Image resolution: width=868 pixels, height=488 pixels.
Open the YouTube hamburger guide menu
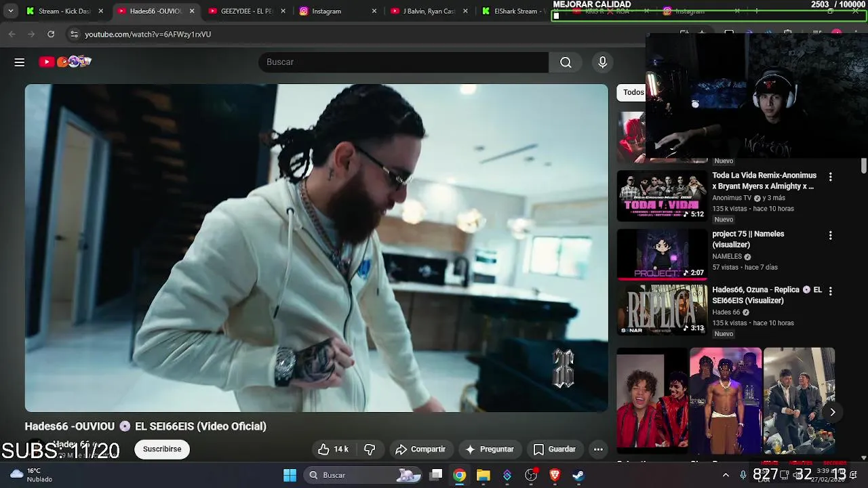pyautogui.click(x=20, y=62)
